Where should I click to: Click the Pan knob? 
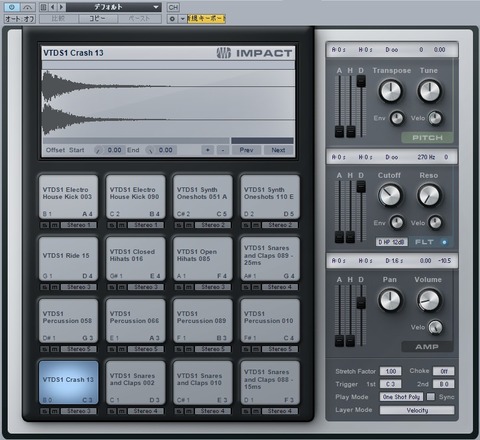click(390, 300)
